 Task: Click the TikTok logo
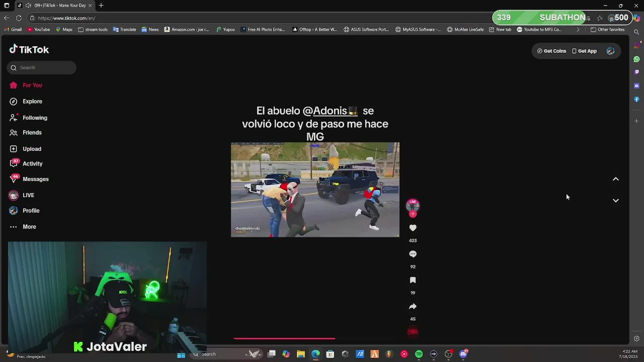click(x=29, y=49)
